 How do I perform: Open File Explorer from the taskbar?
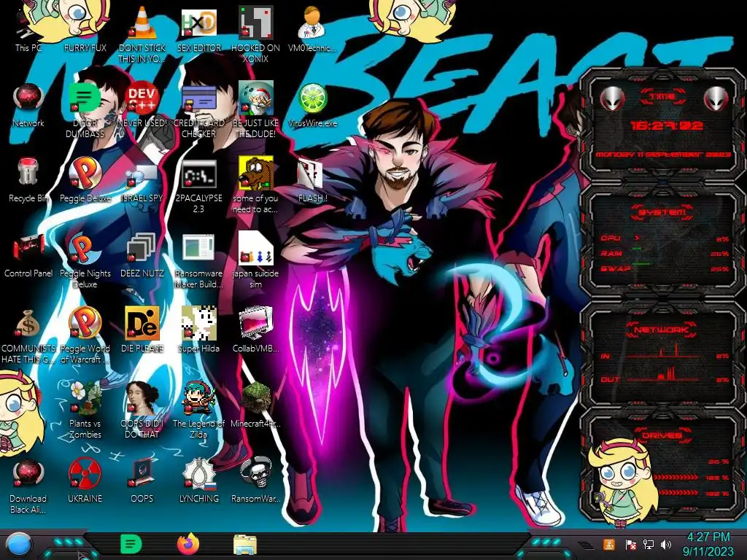click(x=245, y=545)
